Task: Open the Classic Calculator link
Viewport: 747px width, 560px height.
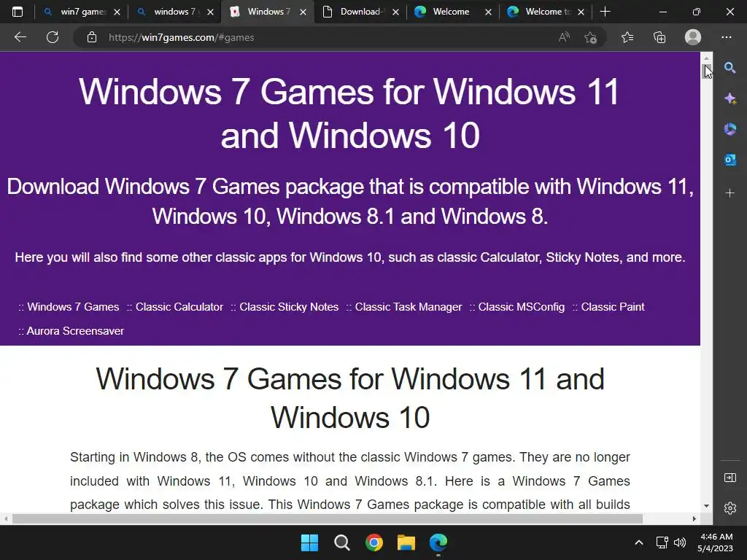Action: click(179, 307)
